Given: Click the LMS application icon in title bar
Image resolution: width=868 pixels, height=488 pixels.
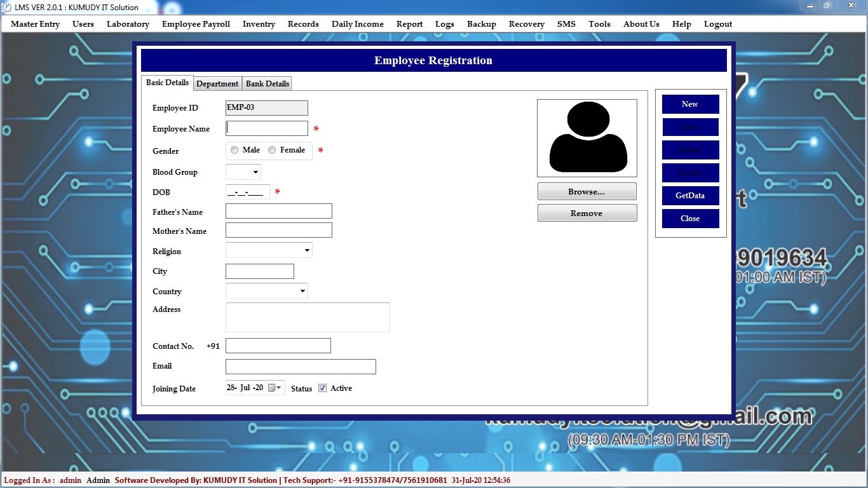Looking at the screenshot, I should [7, 7].
